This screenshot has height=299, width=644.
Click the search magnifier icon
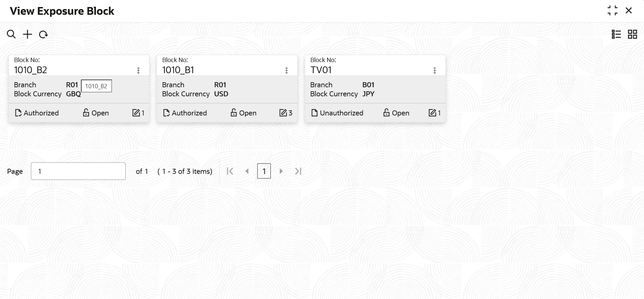click(11, 34)
